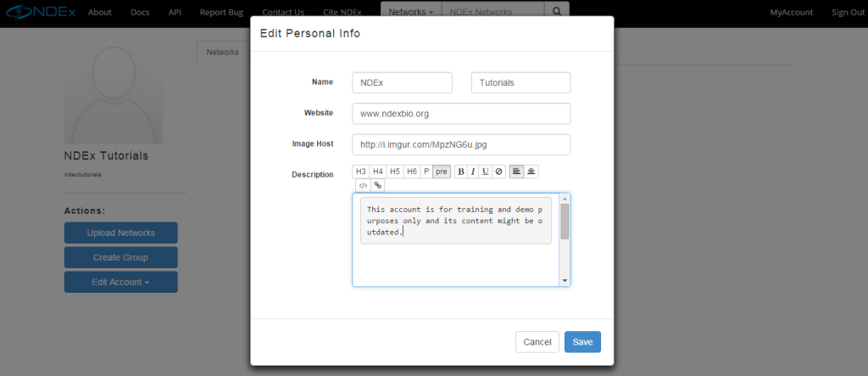Click the NDEx Tutorials profile name
The height and width of the screenshot is (376, 868).
106,156
